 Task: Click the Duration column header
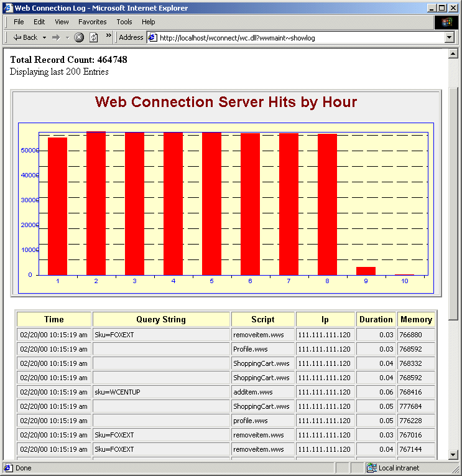pyautogui.click(x=376, y=319)
